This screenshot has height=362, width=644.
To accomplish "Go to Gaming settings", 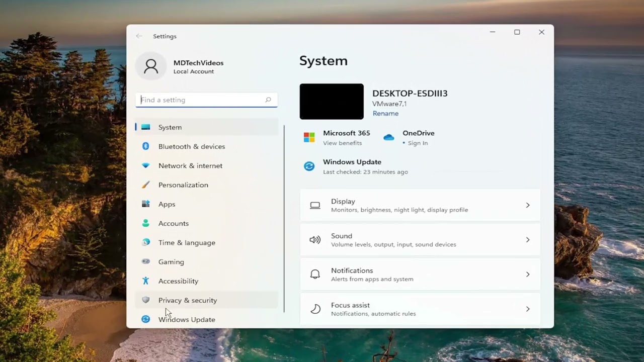I will [x=206, y=261].
